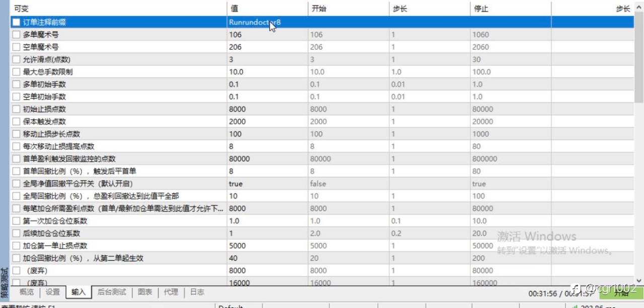Click value 40 of 加仓回撤比例
644x308 pixels.
tap(233, 258)
